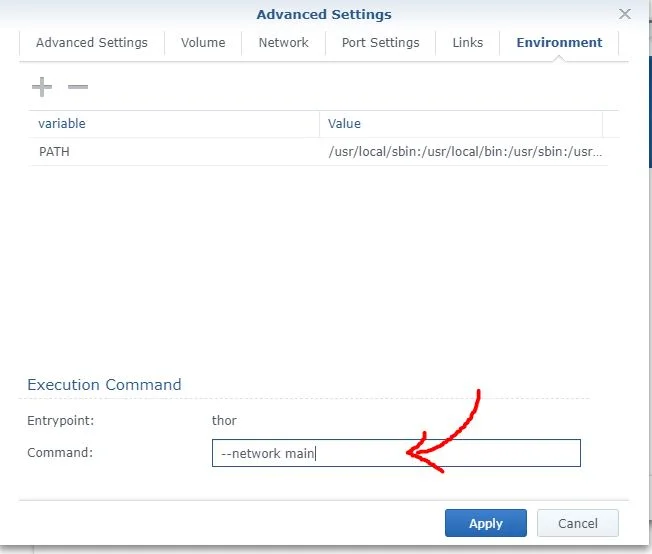
Task: Switch to the Advanced Settings tab
Action: [x=91, y=43]
